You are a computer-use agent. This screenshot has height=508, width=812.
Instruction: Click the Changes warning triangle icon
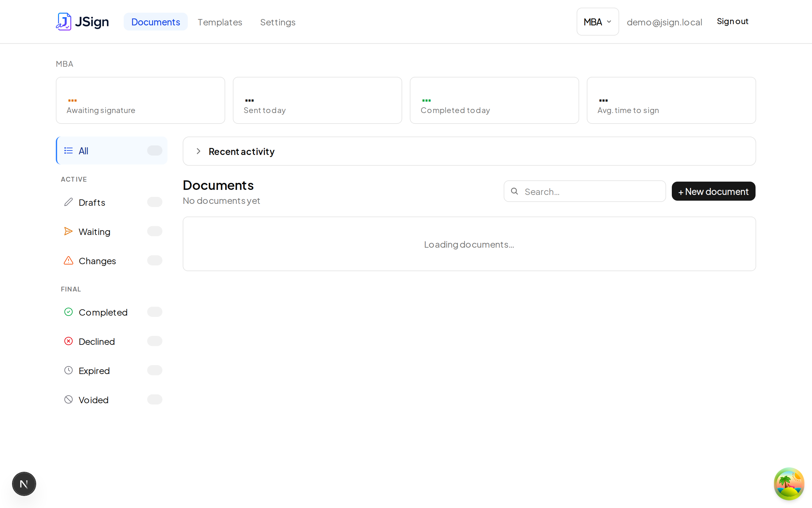(x=69, y=260)
